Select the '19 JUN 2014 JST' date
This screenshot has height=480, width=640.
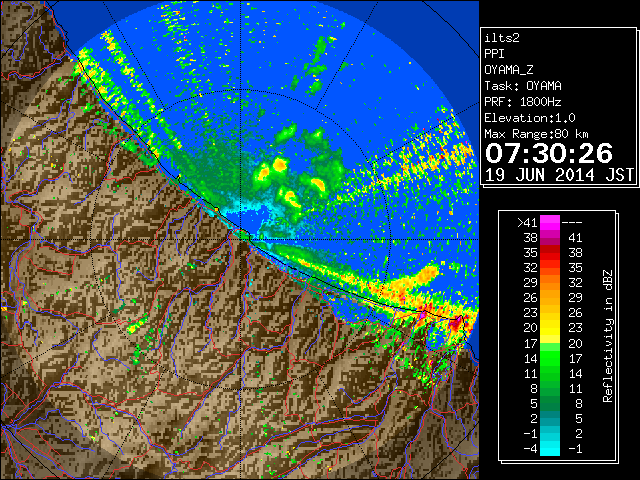[559, 175]
